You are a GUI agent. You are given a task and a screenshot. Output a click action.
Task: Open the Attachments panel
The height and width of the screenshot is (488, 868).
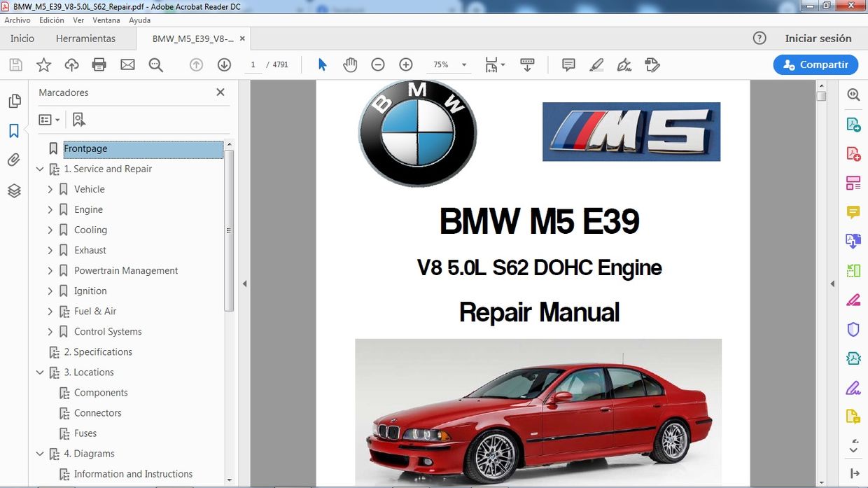15,160
